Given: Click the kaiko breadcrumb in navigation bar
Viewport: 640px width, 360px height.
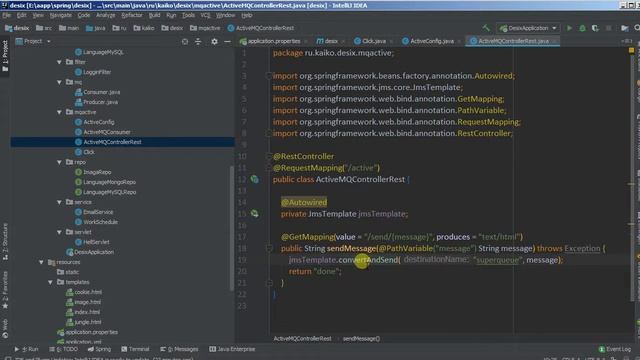Looking at the screenshot, I should click(144, 28).
